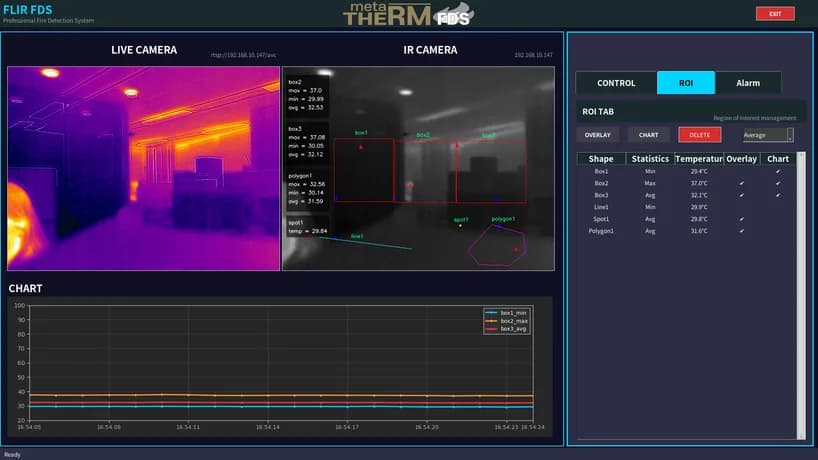Click the line1 label in IR camera

[x=357, y=236]
